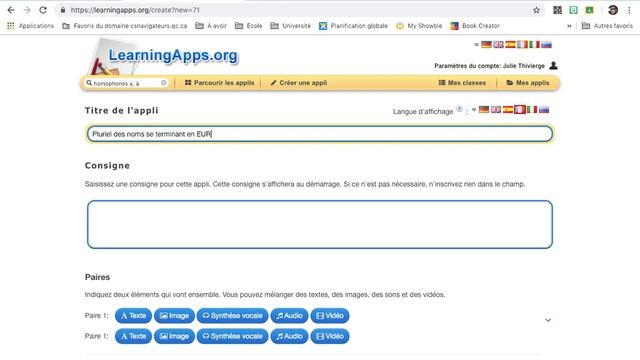
Task: Set display language to Russian flag
Action: [x=544, y=109]
